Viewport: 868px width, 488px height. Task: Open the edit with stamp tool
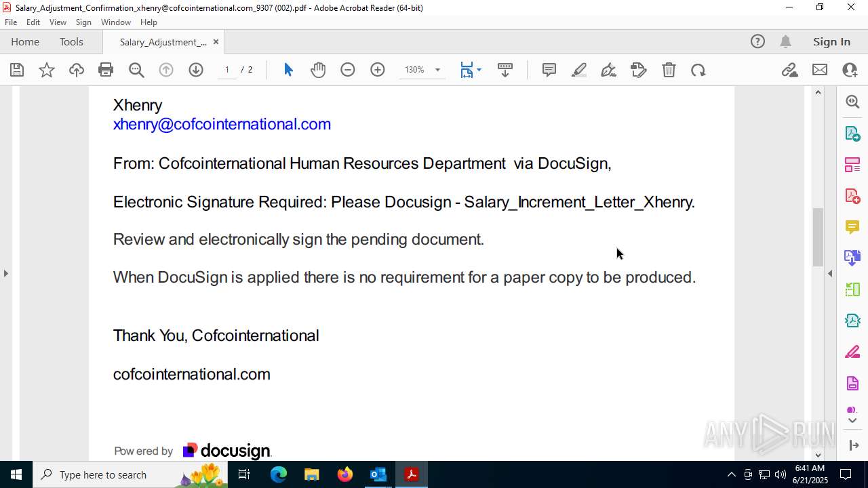click(639, 70)
